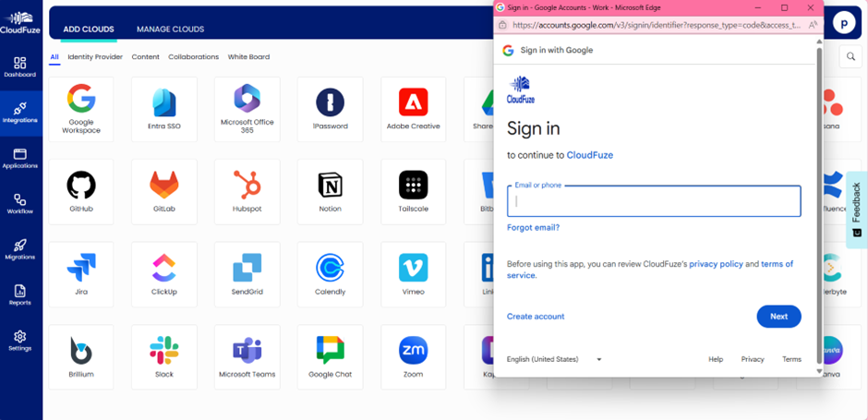Screen dimensions: 868x420
Task: Click the sign-in popup address bar URL
Action: point(657,25)
